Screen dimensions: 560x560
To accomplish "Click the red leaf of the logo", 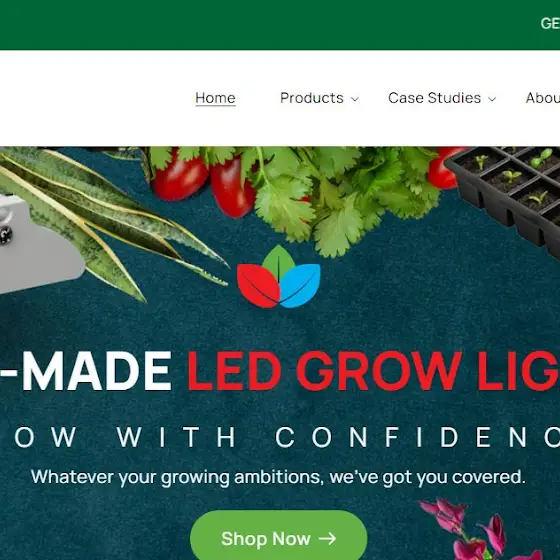I will (259, 286).
